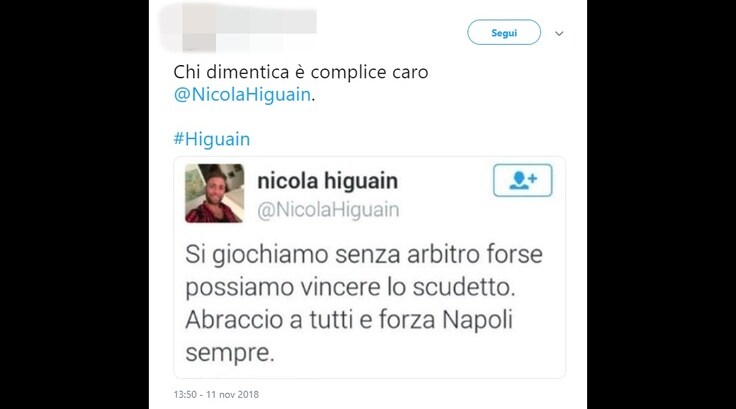Image resolution: width=736 pixels, height=409 pixels.
Task: Click the line possiamo vincere lo scudetto
Action: coord(350,287)
